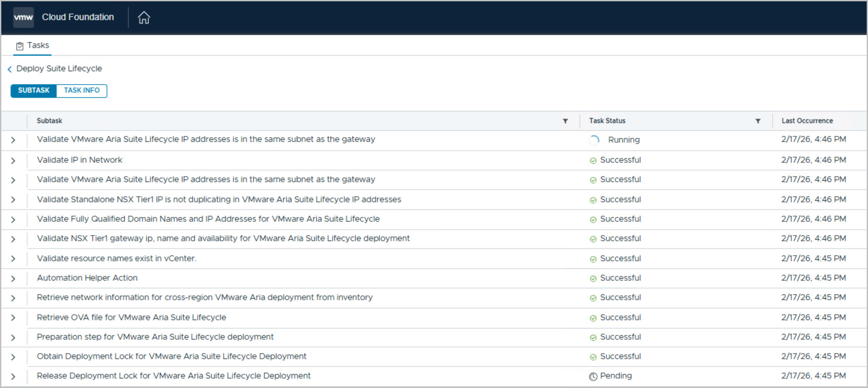Click the Last Occurrence column header
This screenshot has height=388, width=868.
pyautogui.click(x=807, y=121)
